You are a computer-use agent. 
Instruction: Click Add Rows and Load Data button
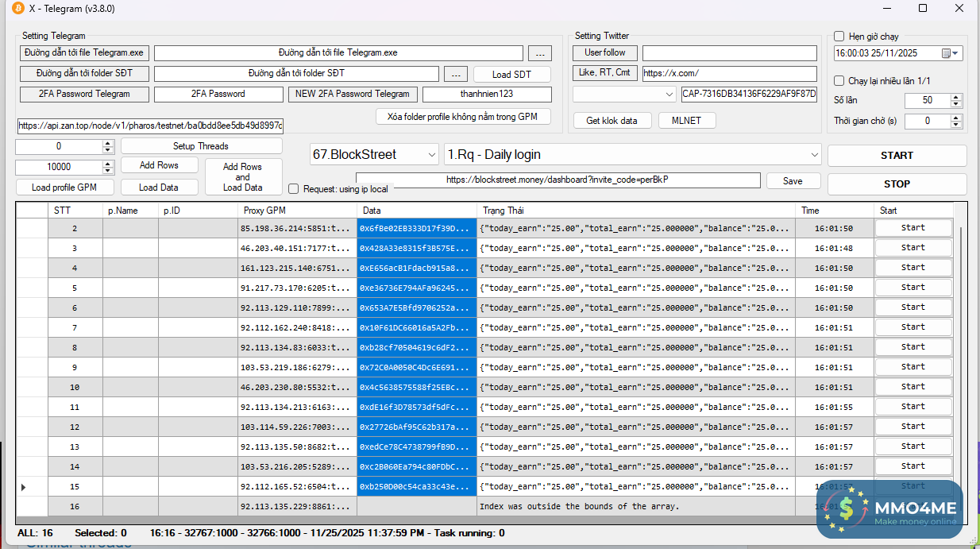pos(243,177)
